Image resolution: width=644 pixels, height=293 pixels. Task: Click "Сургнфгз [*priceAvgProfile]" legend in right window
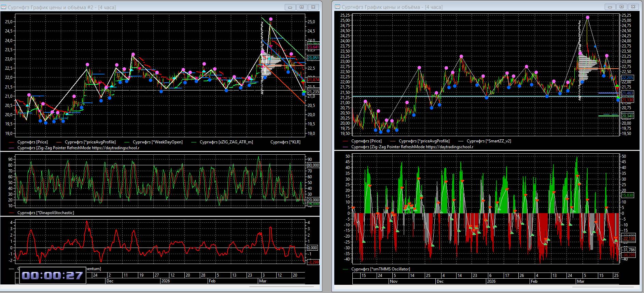424,141
